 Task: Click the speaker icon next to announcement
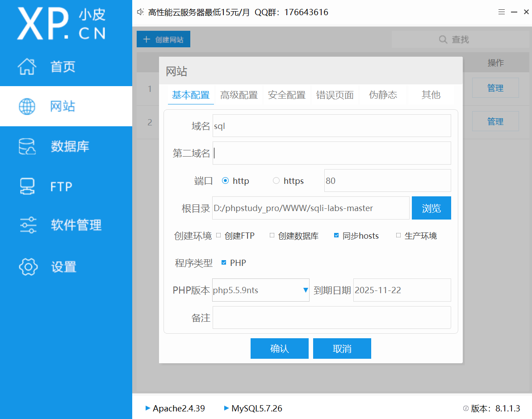coord(140,12)
